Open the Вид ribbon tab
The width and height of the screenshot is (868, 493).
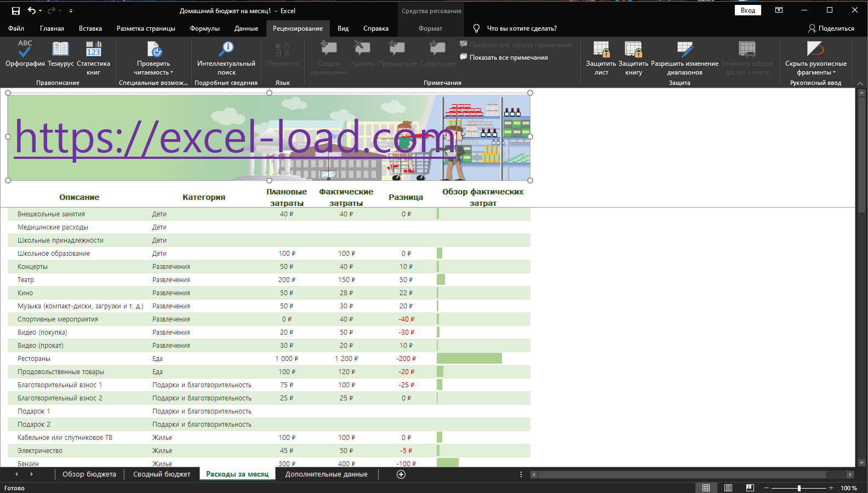343,28
